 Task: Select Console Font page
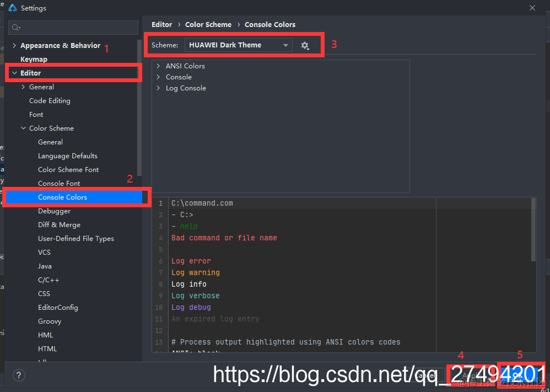(x=59, y=184)
